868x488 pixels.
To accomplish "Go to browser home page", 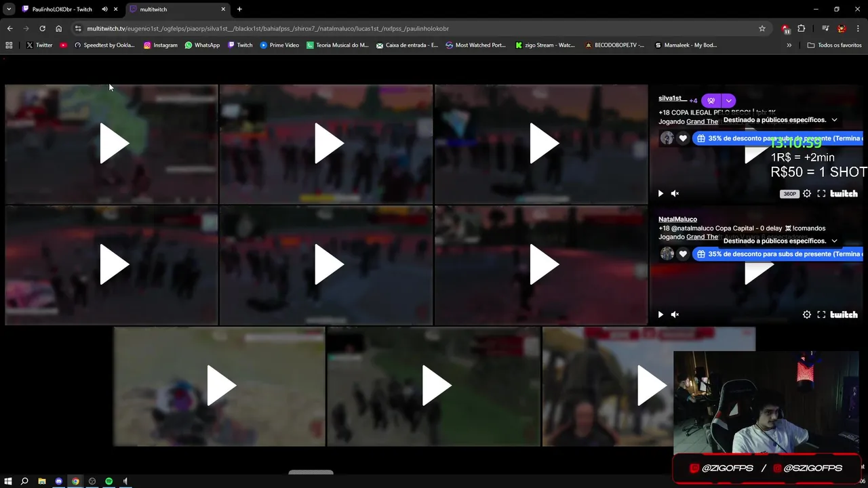I will point(58,28).
